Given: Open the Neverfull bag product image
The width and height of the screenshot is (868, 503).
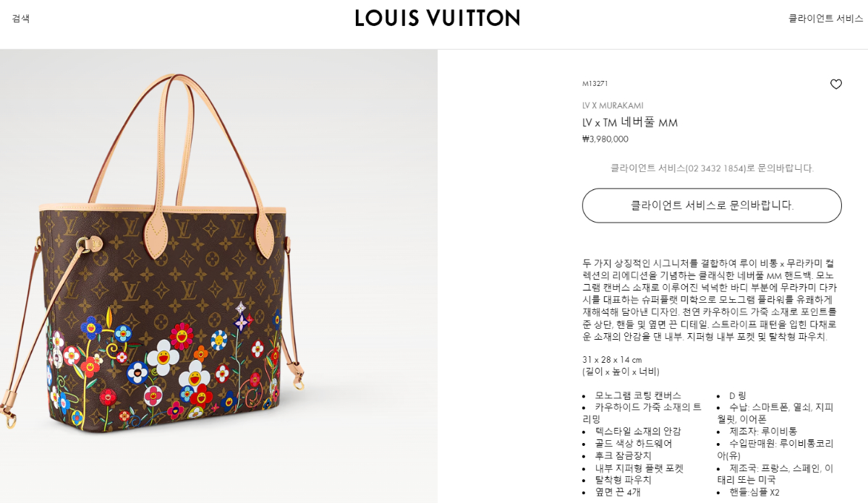Looking at the screenshot, I should click(x=218, y=276).
